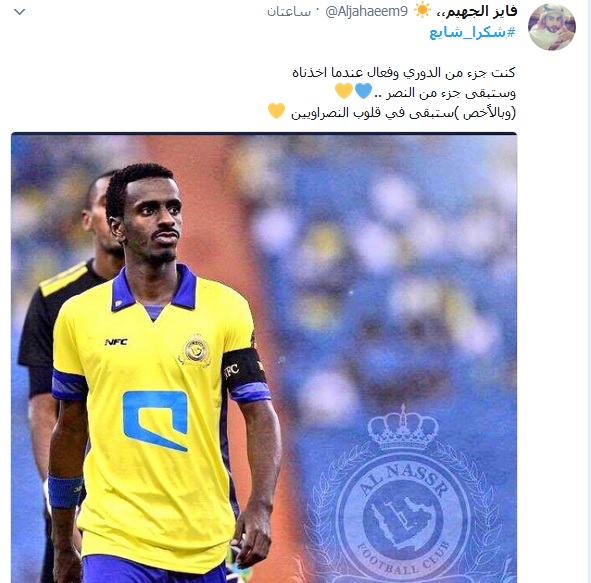Click the blue heart emoji
Viewport: 591px width, 583px height.
click(x=363, y=91)
